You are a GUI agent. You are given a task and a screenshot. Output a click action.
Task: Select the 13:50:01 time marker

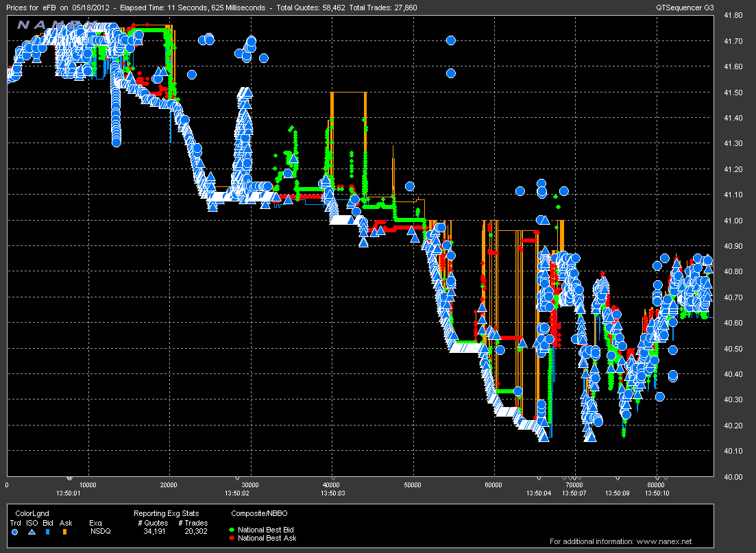click(x=69, y=492)
